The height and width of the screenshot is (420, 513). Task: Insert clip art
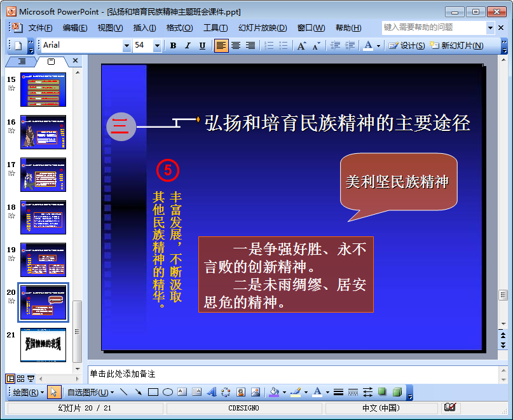[x=241, y=392]
